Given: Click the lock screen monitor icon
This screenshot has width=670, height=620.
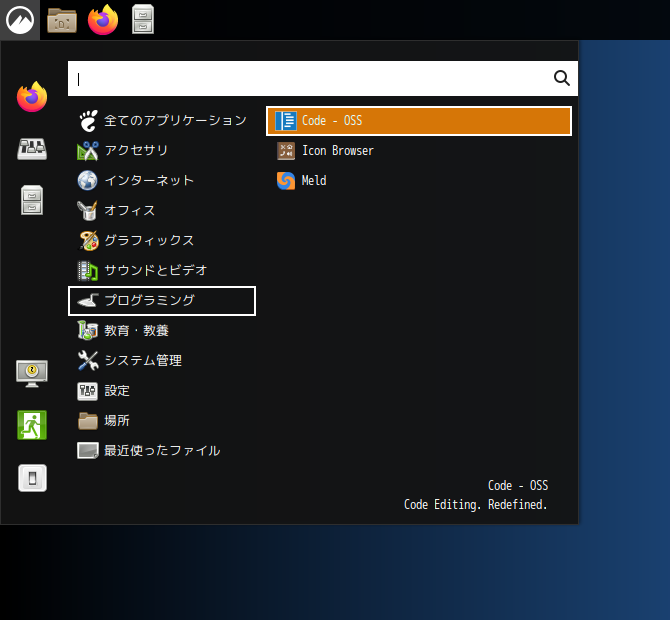Looking at the screenshot, I should 32,373.
